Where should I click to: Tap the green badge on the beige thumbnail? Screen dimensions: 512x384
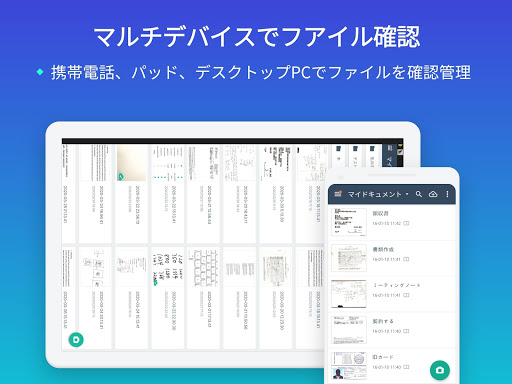click(x=121, y=177)
